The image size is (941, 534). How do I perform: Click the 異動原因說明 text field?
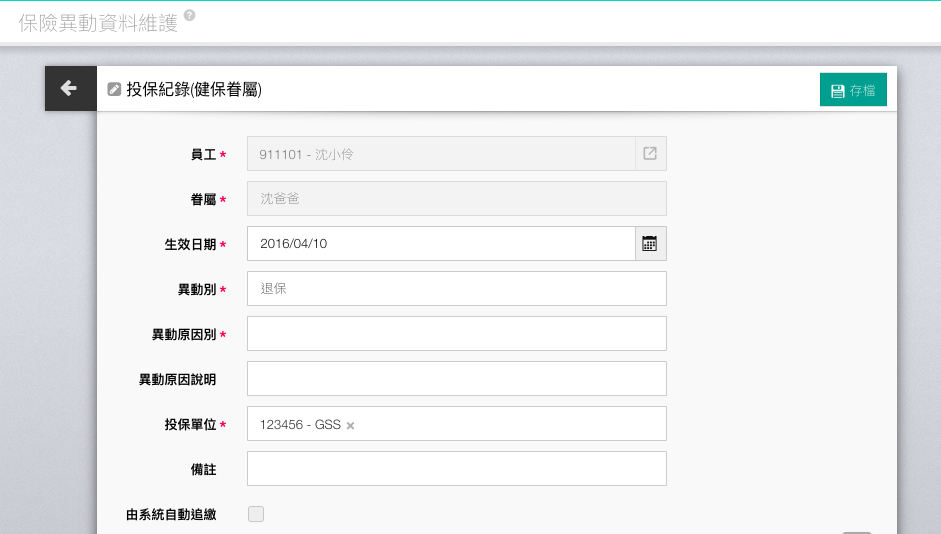pyautogui.click(x=456, y=379)
